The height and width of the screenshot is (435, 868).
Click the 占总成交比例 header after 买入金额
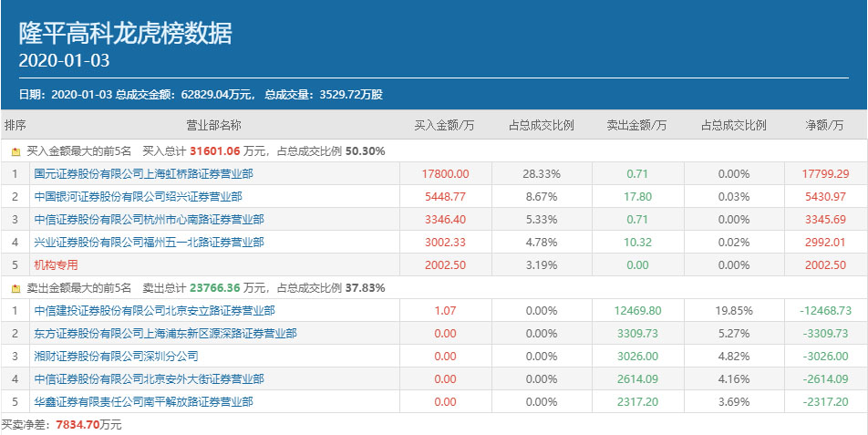click(542, 125)
